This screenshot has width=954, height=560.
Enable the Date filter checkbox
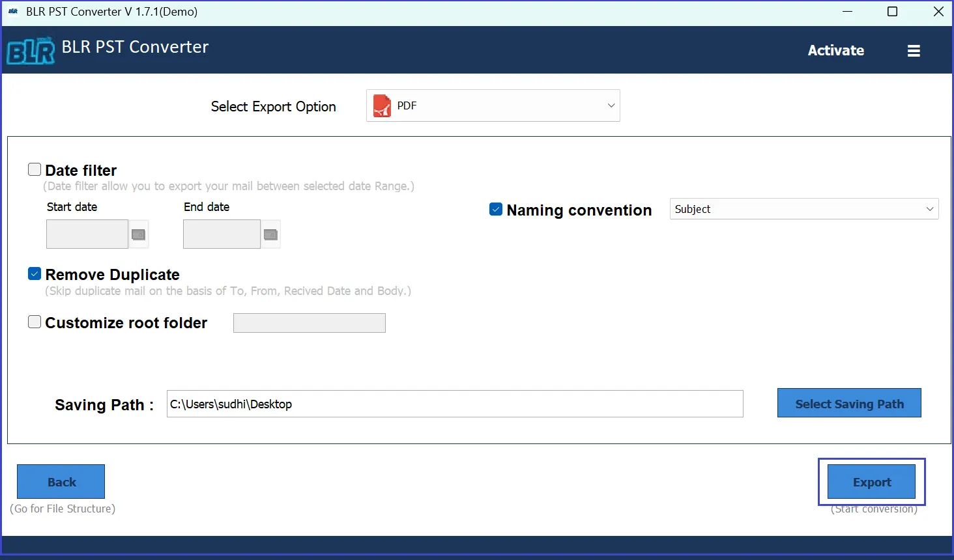34,169
